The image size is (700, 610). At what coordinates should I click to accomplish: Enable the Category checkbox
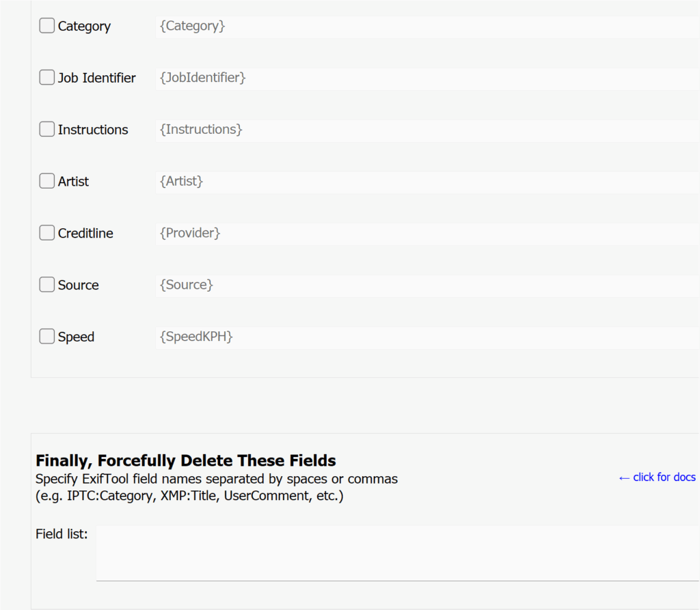click(x=46, y=26)
